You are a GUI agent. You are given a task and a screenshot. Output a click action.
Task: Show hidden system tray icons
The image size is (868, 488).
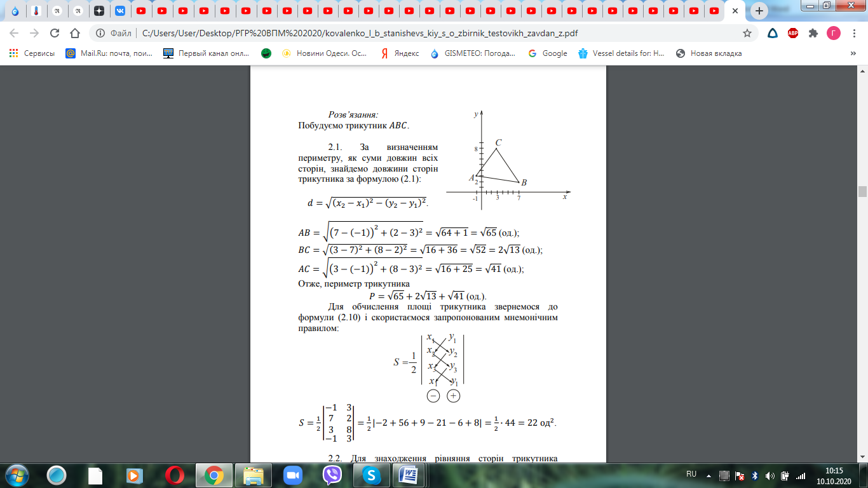click(709, 475)
